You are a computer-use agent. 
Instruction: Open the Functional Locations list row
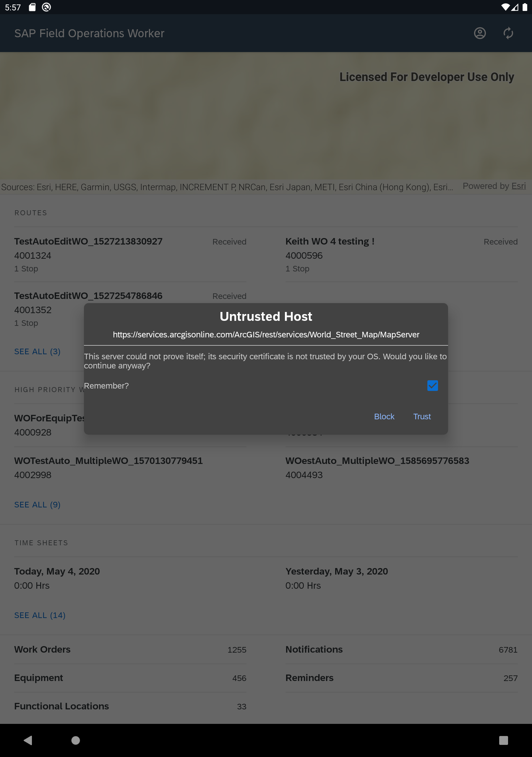(x=130, y=706)
